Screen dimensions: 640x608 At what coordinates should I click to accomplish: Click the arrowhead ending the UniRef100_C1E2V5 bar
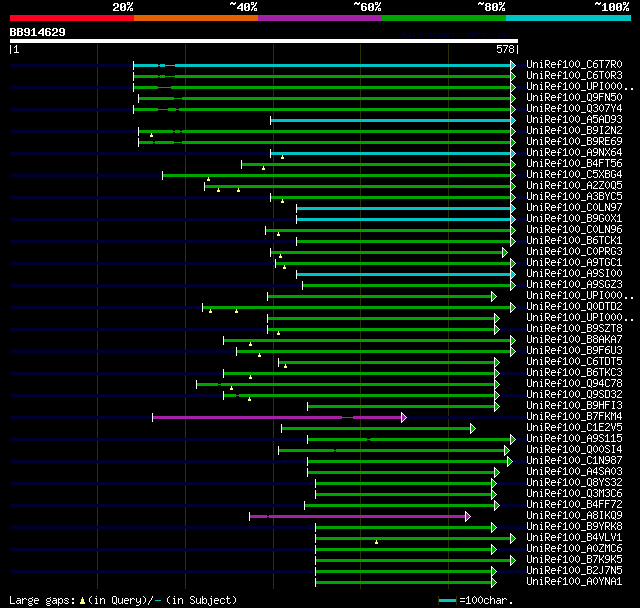pyautogui.click(x=473, y=428)
